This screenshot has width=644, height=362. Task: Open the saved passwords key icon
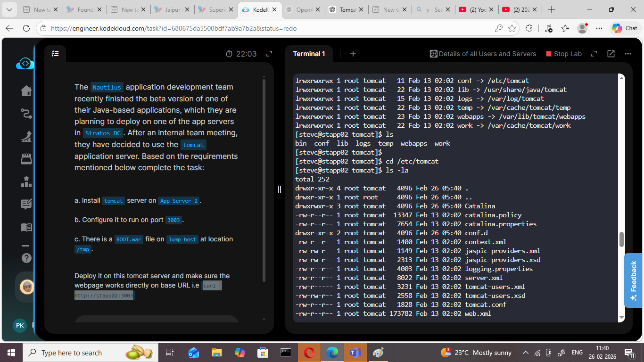[499, 28]
